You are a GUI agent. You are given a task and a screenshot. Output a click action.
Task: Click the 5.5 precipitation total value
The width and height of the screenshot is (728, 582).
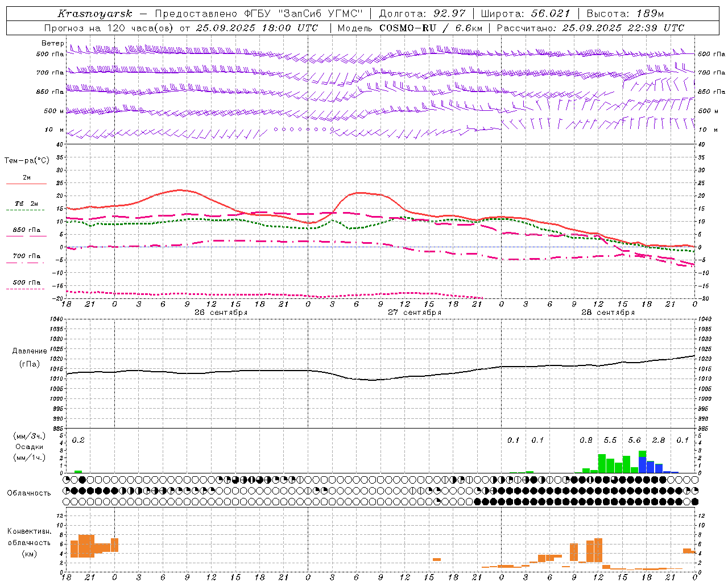click(610, 440)
